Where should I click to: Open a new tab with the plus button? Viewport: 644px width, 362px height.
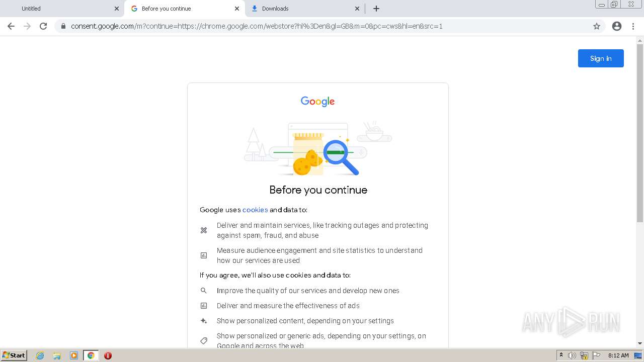point(376,9)
